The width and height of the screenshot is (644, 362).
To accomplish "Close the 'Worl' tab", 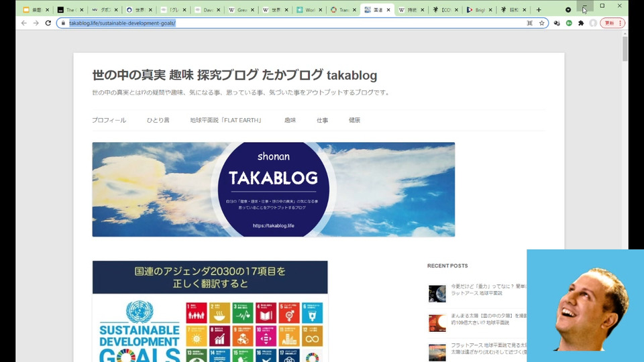I will point(321,9).
